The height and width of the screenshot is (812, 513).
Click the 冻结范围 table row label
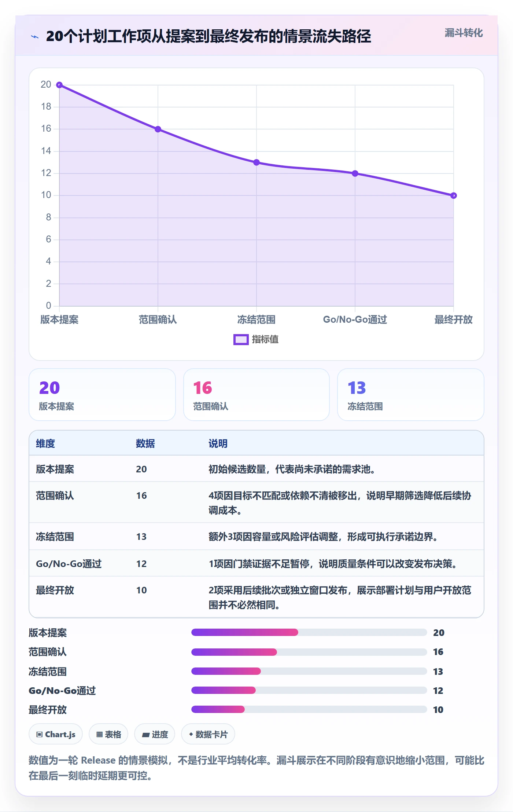pos(55,537)
